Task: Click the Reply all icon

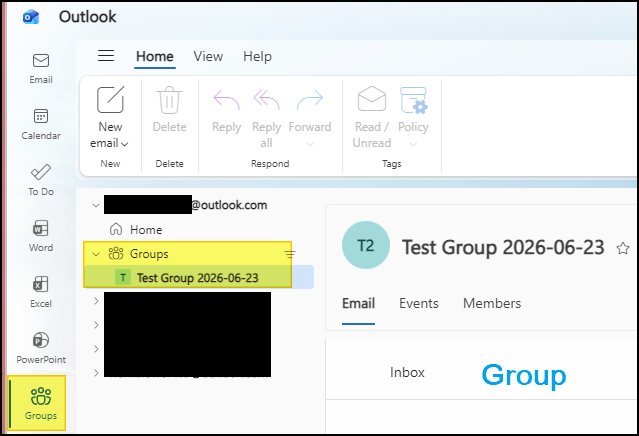Action: (267, 100)
